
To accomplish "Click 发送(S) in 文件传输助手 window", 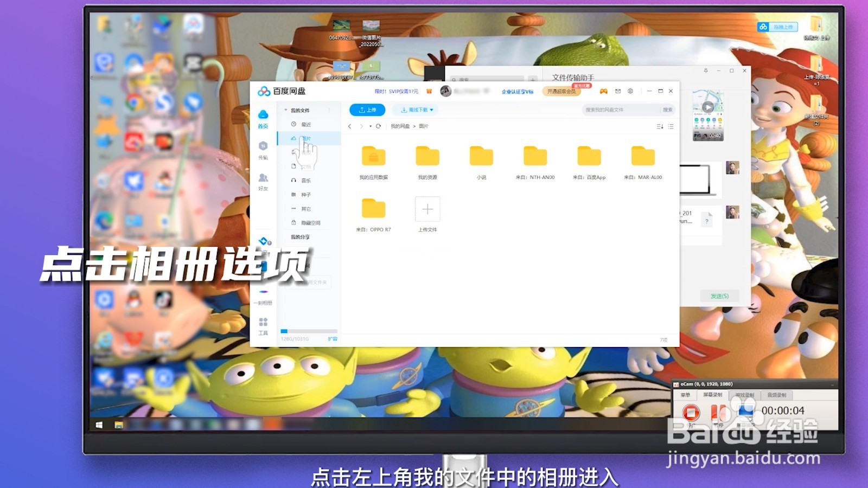I will 719,296.
